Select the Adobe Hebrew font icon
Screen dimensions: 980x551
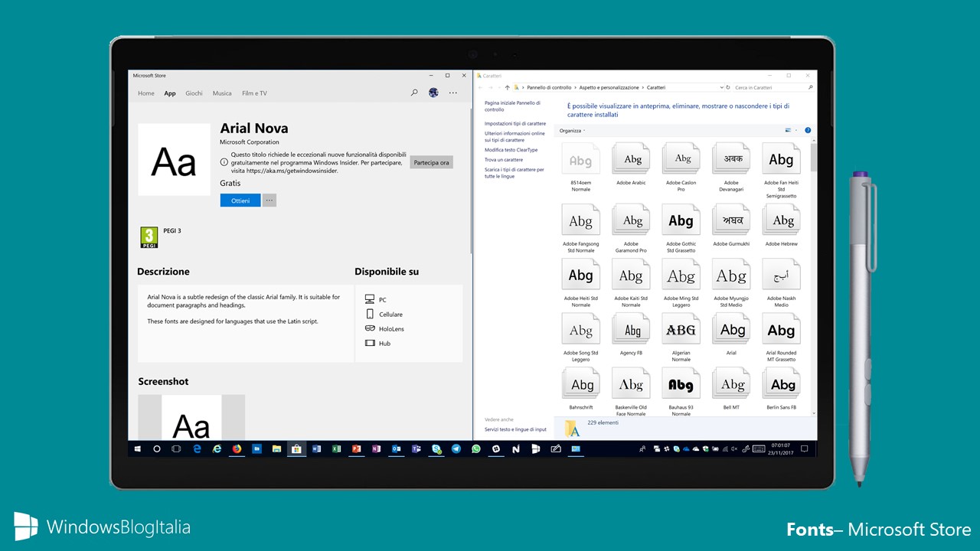tap(781, 220)
